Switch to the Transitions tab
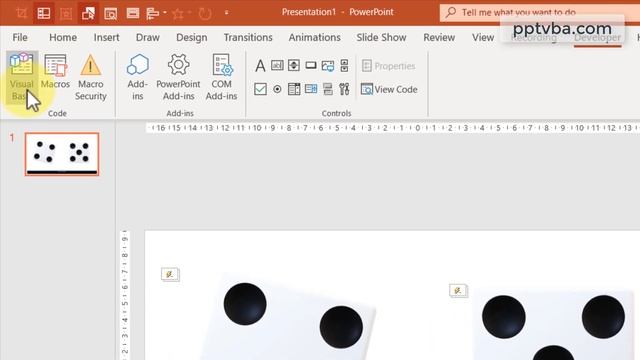The width and height of the screenshot is (640, 360). (x=248, y=38)
